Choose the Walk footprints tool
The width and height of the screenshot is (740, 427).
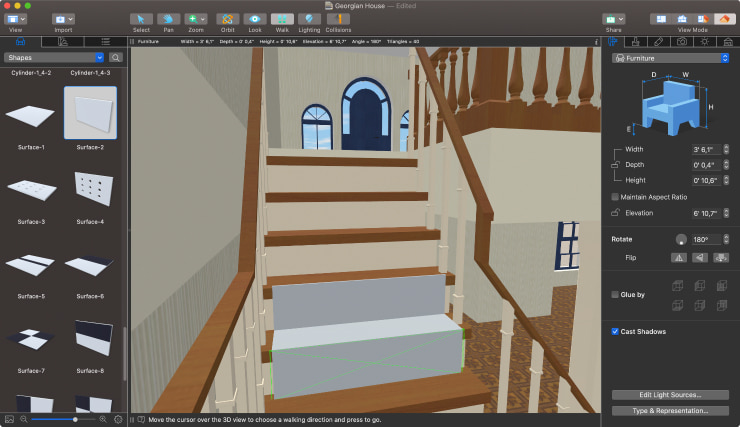(x=282, y=19)
